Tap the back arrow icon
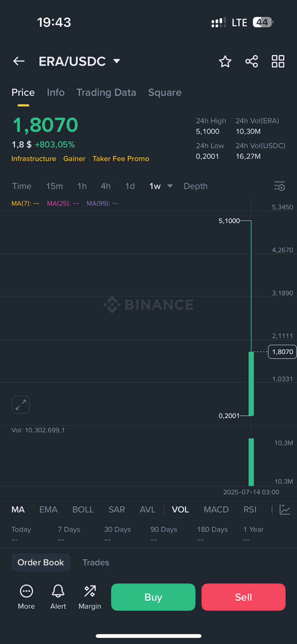 coord(19,61)
